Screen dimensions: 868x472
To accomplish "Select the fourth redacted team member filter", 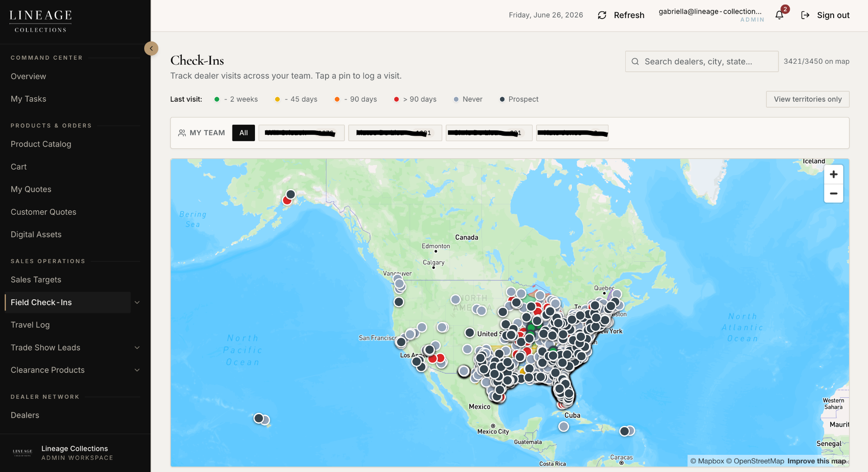I will [x=572, y=133].
